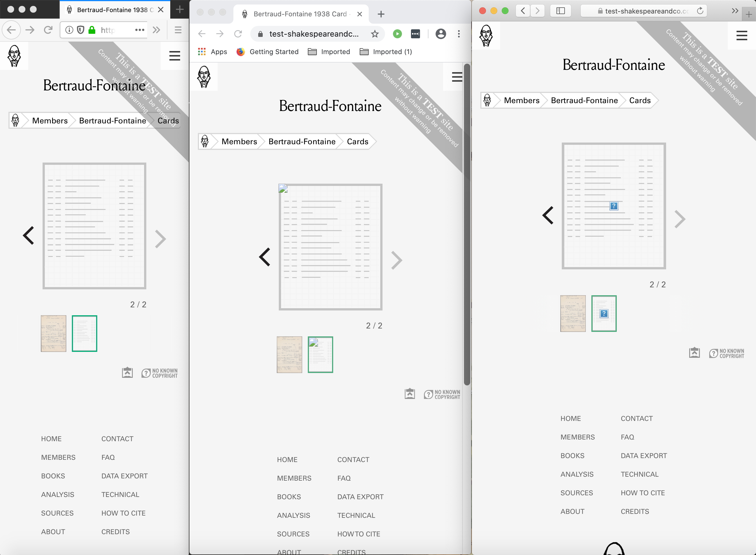Click Members breadcrumb in Chrome page
The height and width of the screenshot is (555, 756).
pos(239,141)
